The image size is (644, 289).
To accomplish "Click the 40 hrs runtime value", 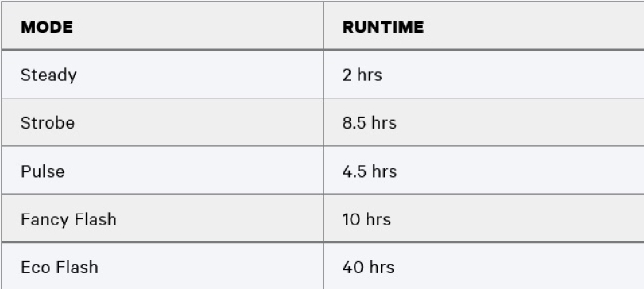I will (x=368, y=268).
